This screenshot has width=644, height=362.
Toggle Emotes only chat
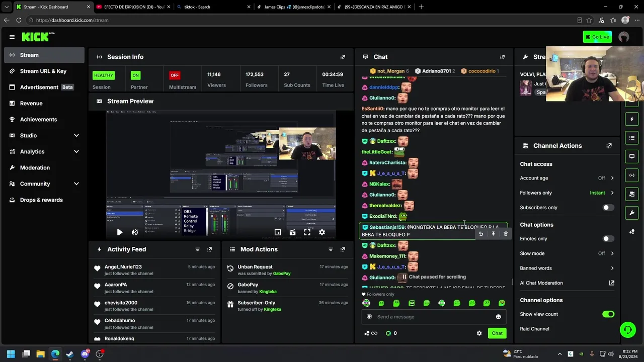click(608, 239)
